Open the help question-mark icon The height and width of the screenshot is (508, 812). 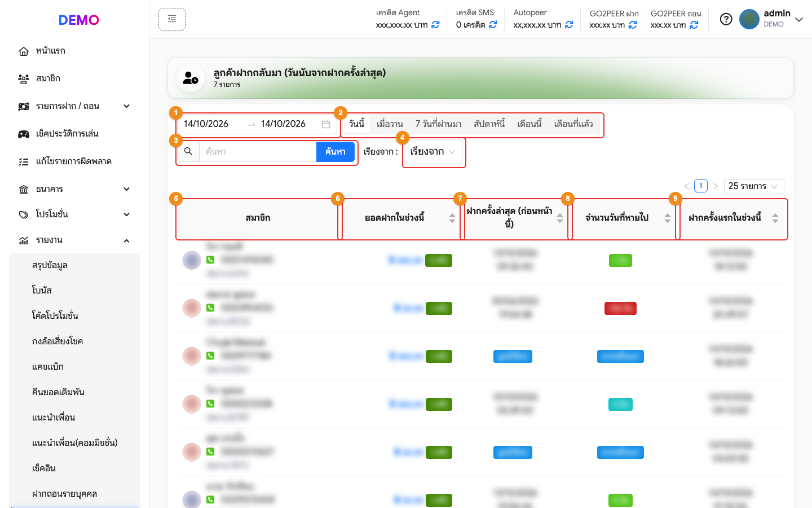[x=726, y=19]
